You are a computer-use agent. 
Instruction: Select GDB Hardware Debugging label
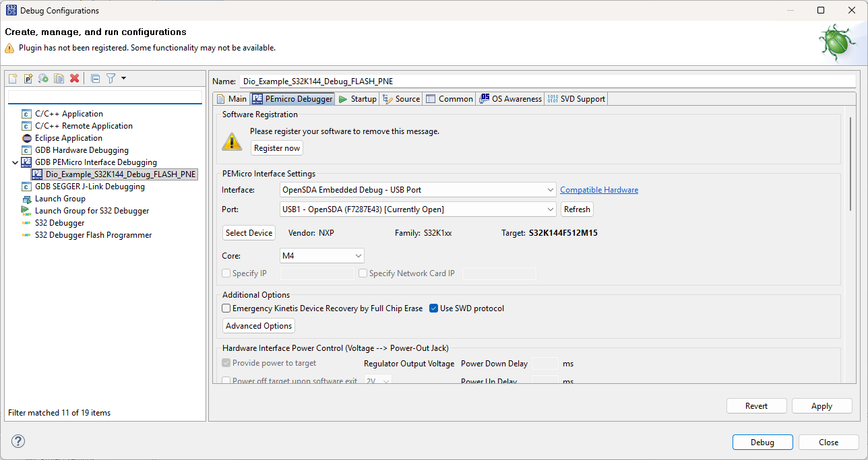pyautogui.click(x=82, y=150)
